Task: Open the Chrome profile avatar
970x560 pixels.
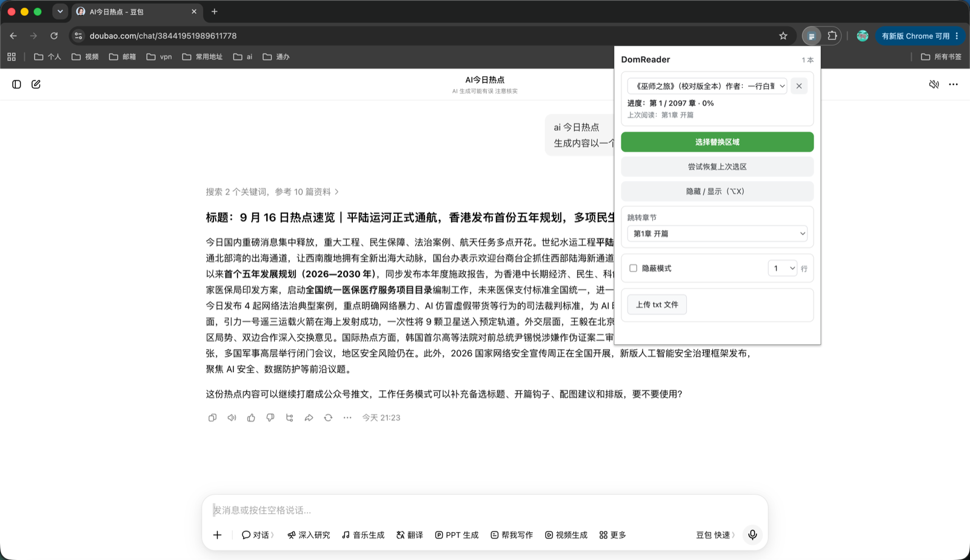Action: [862, 36]
